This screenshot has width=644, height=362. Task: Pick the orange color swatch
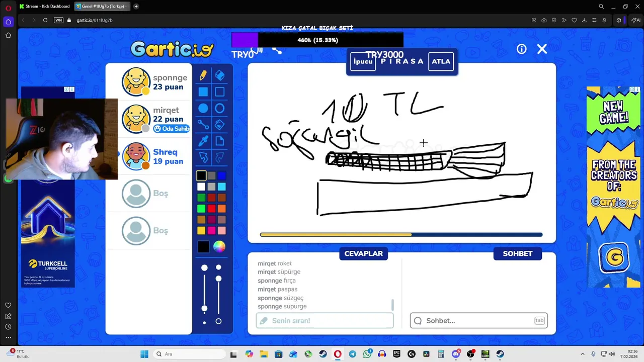[222, 209]
